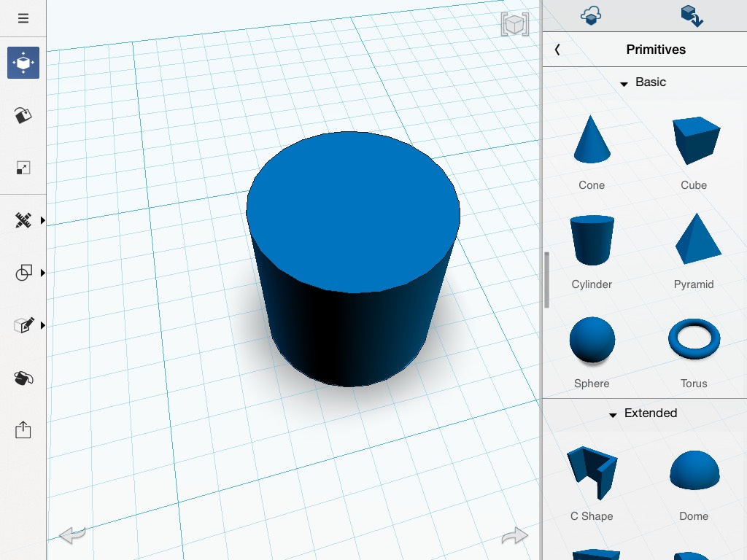Select the Paint bucket material tool
Screen dimensions: 747x560
click(23, 378)
